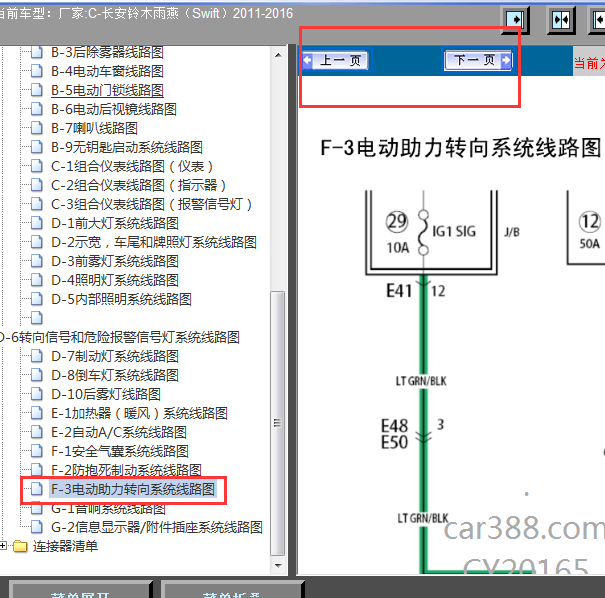Click document icon beside D-1前大灯系统线路图
The width and height of the screenshot is (605, 598).
(x=37, y=223)
